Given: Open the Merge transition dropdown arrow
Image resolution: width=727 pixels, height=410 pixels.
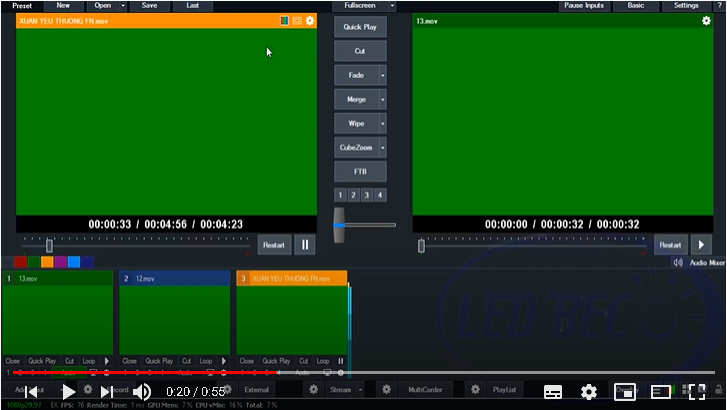Looking at the screenshot, I should point(382,100).
